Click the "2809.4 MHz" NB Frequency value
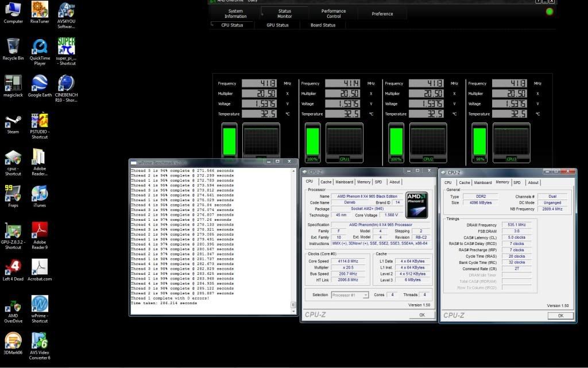Viewport: 588px width, 368px height. click(x=552, y=209)
